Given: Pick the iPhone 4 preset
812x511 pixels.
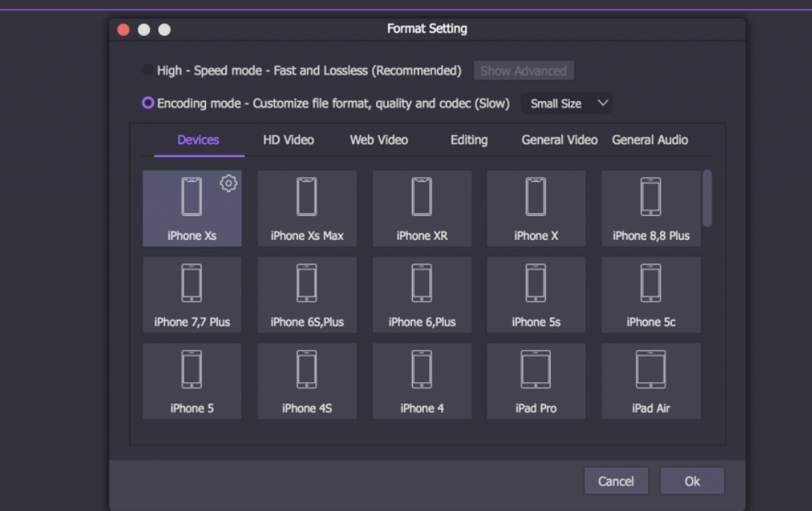Looking at the screenshot, I should click(x=422, y=381).
